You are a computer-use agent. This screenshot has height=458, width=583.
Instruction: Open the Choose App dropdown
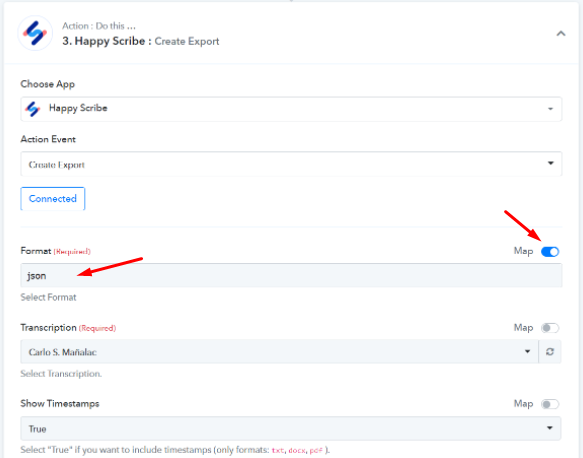coord(291,109)
